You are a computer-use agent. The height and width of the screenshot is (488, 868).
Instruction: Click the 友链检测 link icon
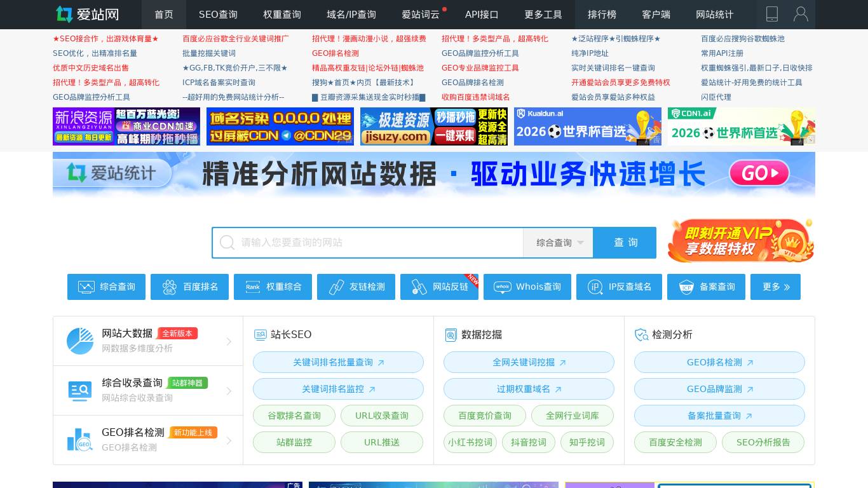pos(336,287)
